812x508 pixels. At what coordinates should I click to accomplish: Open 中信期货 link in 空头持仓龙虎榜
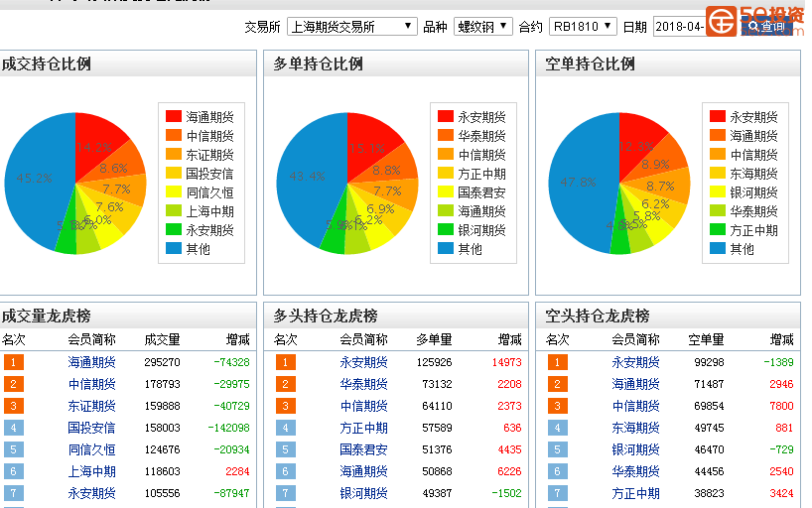point(635,406)
